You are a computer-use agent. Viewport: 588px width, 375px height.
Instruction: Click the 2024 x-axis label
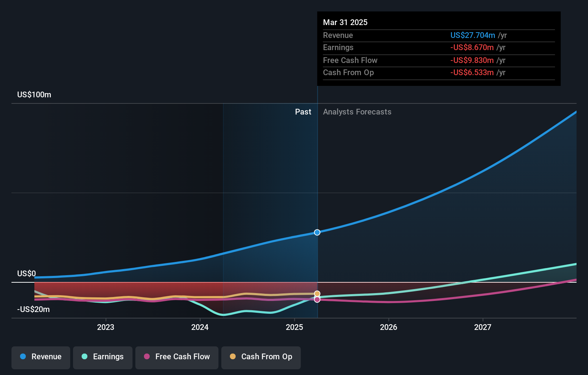click(200, 327)
